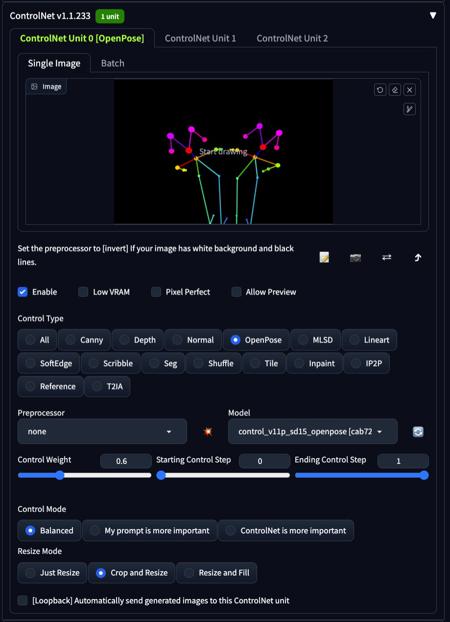
Task: Open the Preprocessor dropdown set to none
Action: [x=102, y=431]
